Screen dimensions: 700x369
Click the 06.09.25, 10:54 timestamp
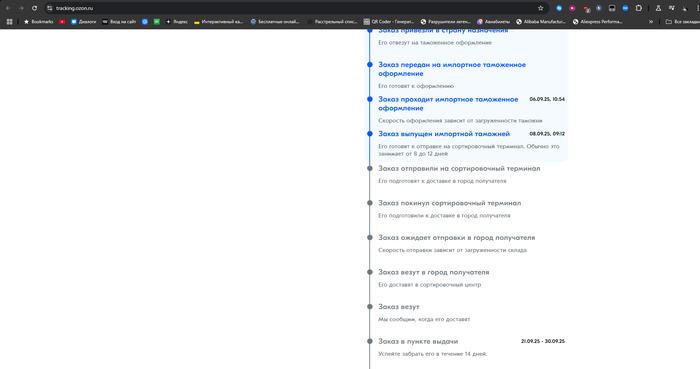click(x=547, y=99)
